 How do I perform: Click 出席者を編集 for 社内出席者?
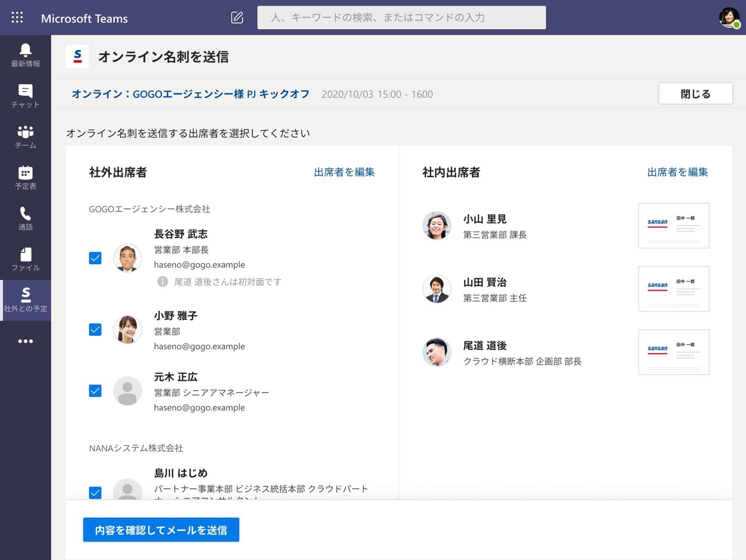coord(678,172)
